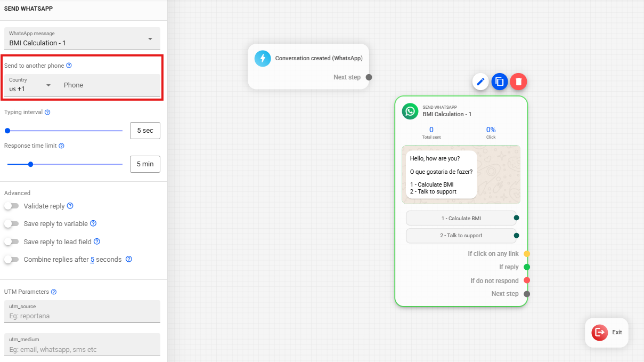644x362 pixels.
Task: Click help icon beside Response time limit
Action: click(x=61, y=146)
